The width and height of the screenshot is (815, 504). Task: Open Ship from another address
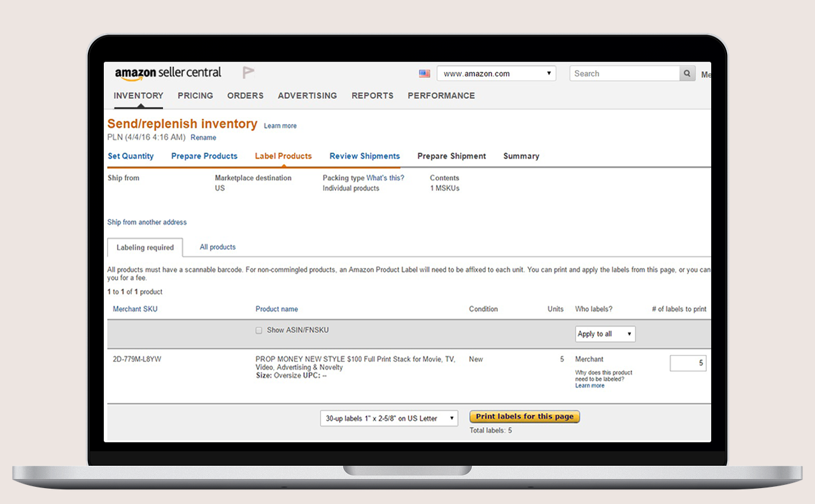click(x=147, y=221)
